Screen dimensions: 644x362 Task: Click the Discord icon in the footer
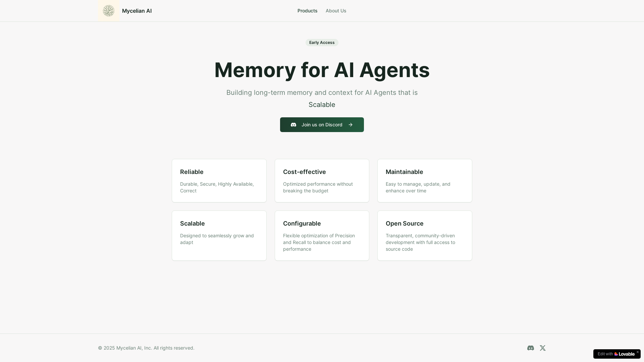(531, 348)
